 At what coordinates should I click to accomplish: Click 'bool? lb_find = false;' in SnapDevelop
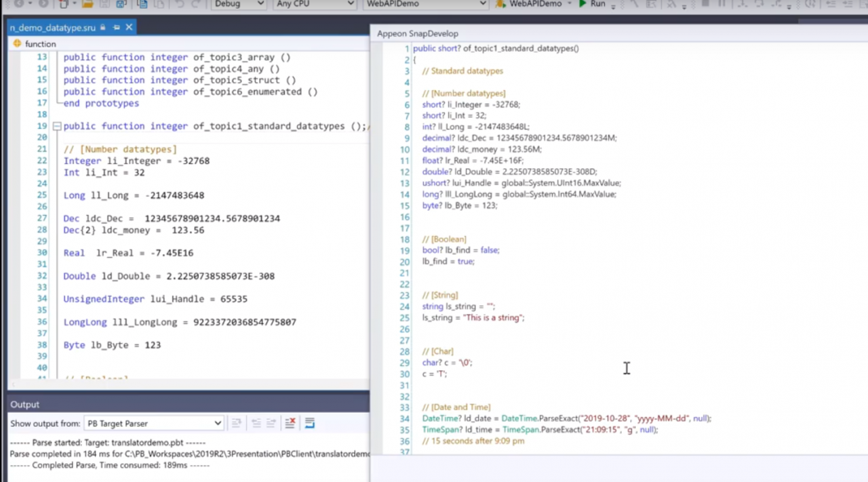460,250
